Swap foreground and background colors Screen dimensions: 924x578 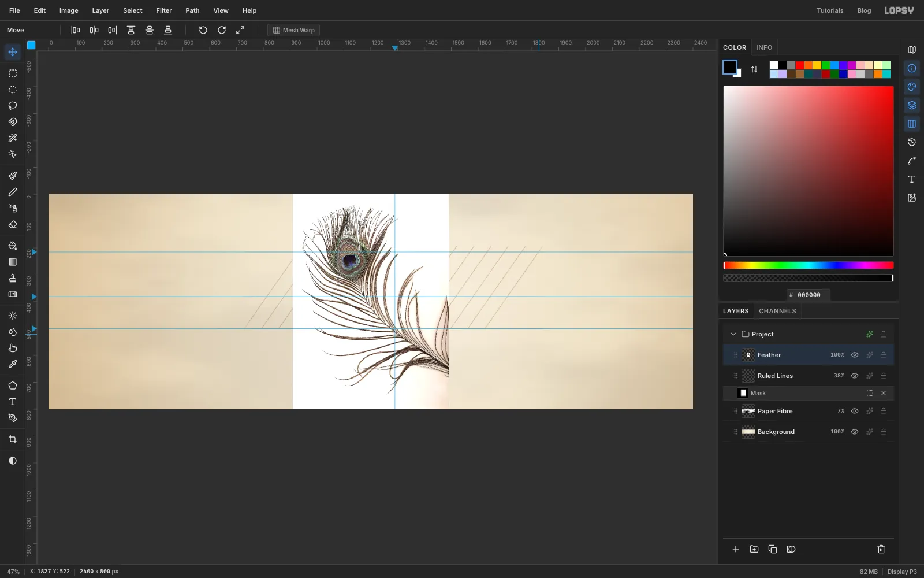(x=754, y=69)
